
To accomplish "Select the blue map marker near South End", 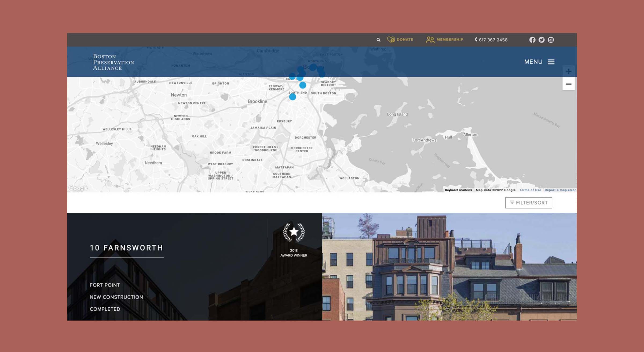I will [292, 97].
